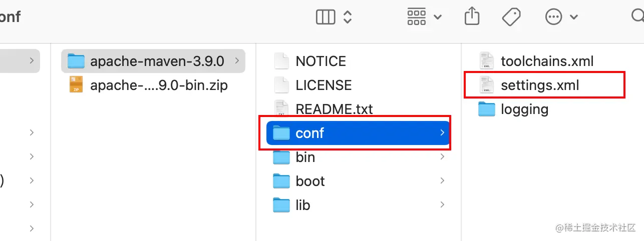The image size is (644, 241).
Task: Open view switcher up-down arrows
Action: (347, 17)
